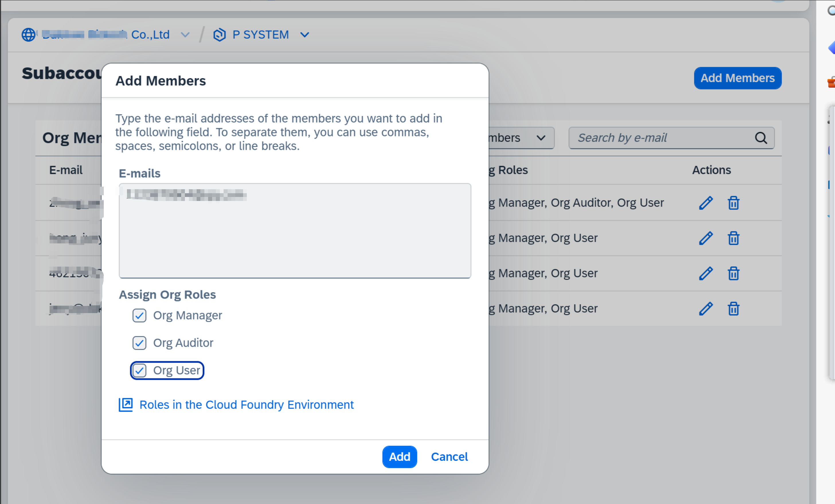Open the company name dropdown chevron
The width and height of the screenshot is (835, 504).
click(x=185, y=34)
